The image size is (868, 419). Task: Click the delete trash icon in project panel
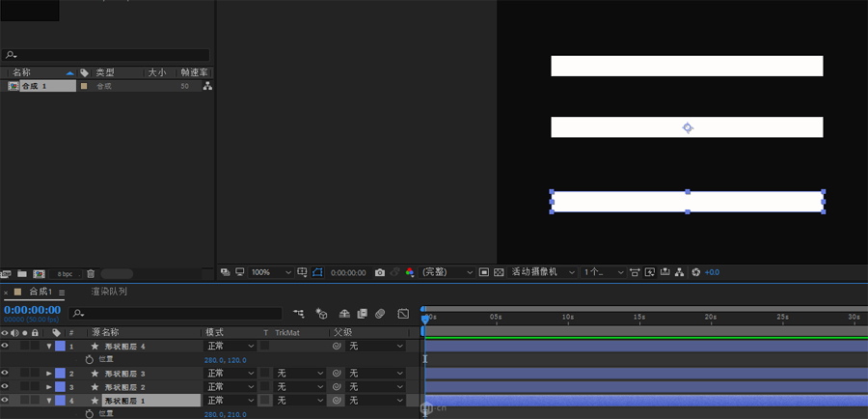(90, 274)
